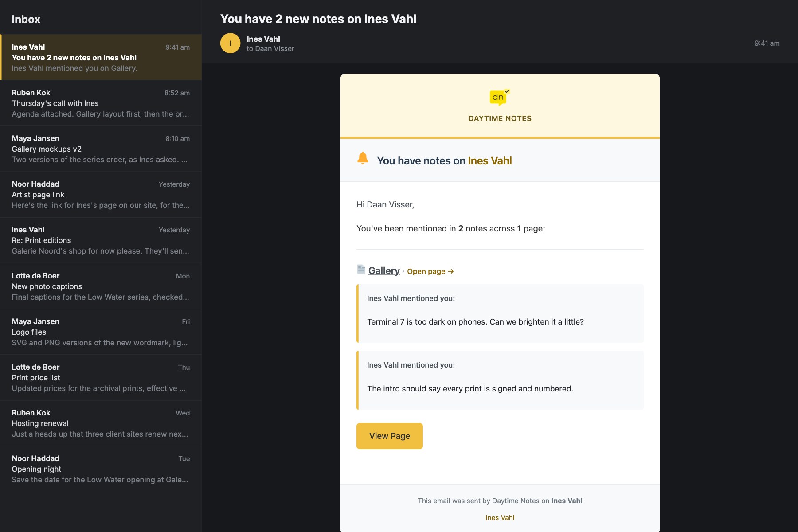Click 'to Daan Visser' recipient line
The image size is (798, 532).
pos(270,48)
